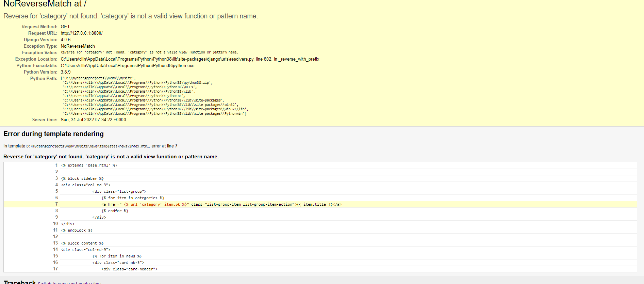Viewport: 644px width, 284px height.
Task: Select the NoReverseMatch exception type value
Action: click(x=78, y=46)
